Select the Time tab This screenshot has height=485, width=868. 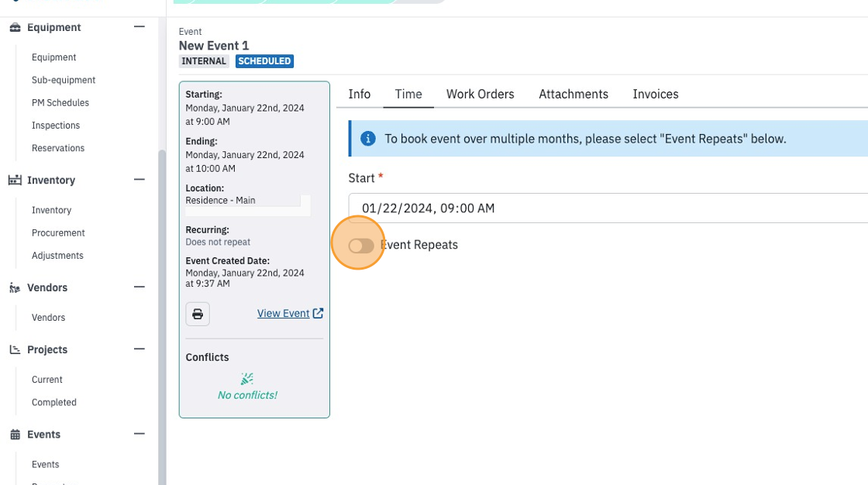tap(408, 94)
